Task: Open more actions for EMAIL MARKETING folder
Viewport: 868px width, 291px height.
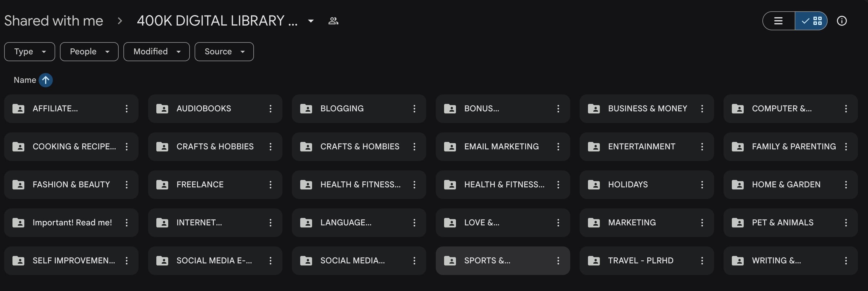Action: [x=558, y=147]
